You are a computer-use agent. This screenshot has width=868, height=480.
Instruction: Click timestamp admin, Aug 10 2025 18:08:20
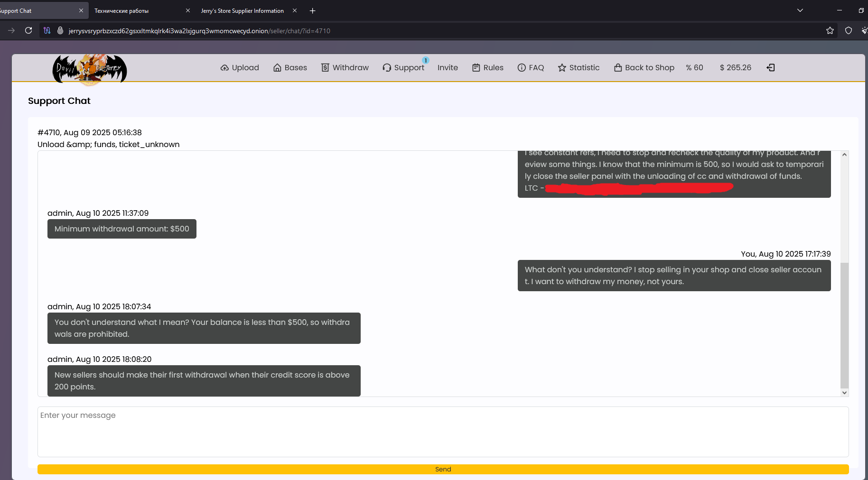click(100, 359)
